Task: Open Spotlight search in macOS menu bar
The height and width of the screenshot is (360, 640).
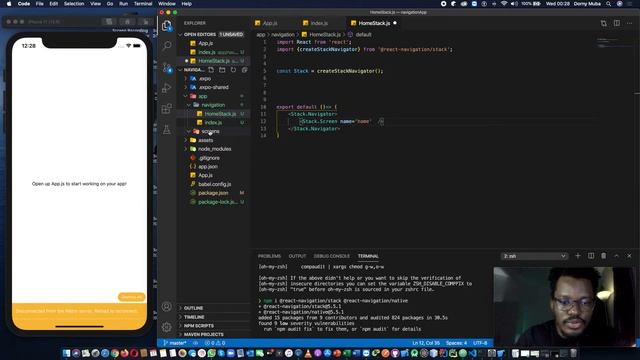Action: click(x=609, y=4)
